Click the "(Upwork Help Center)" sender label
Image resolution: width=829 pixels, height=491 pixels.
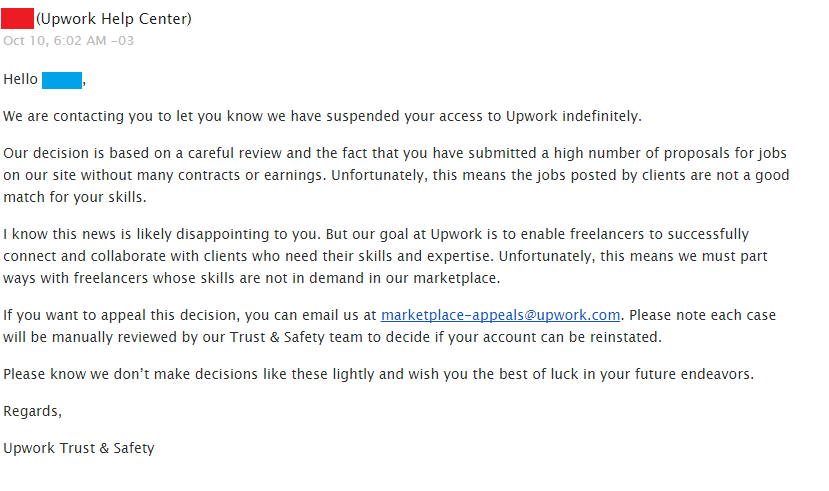click(114, 19)
